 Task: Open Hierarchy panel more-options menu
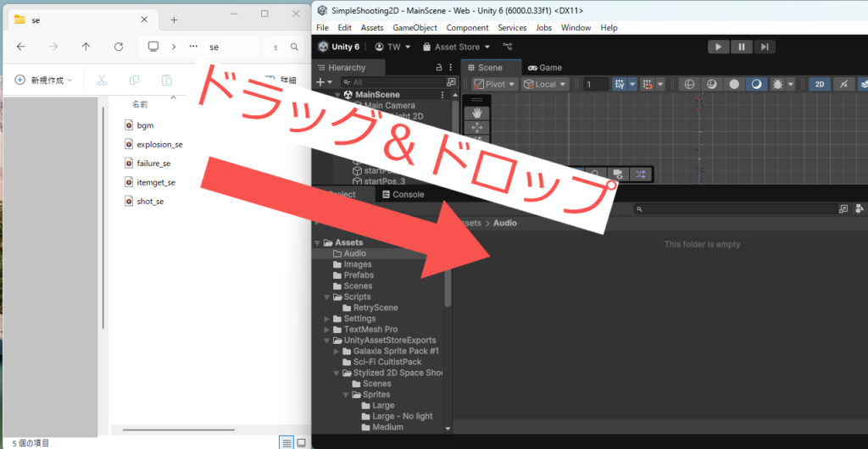pos(450,68)
